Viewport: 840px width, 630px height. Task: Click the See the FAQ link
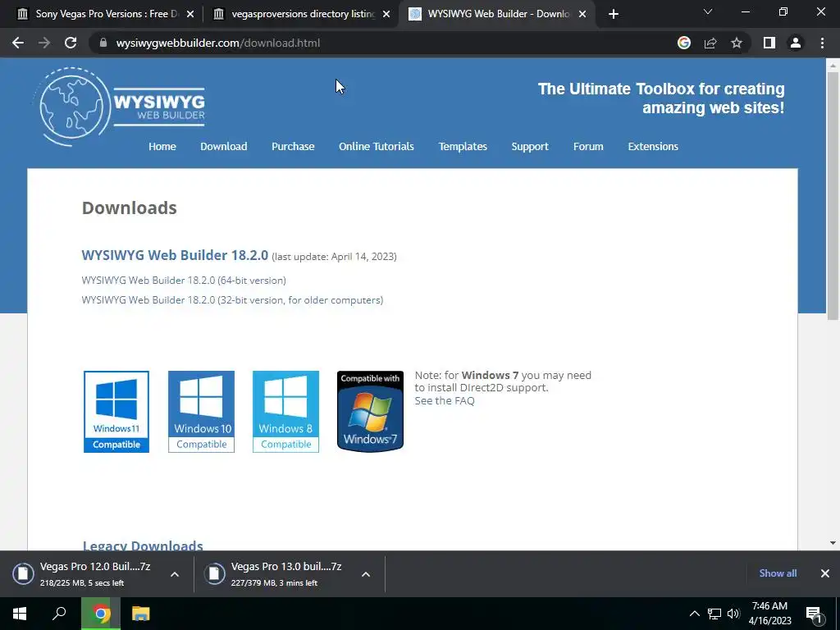point(445,400)
